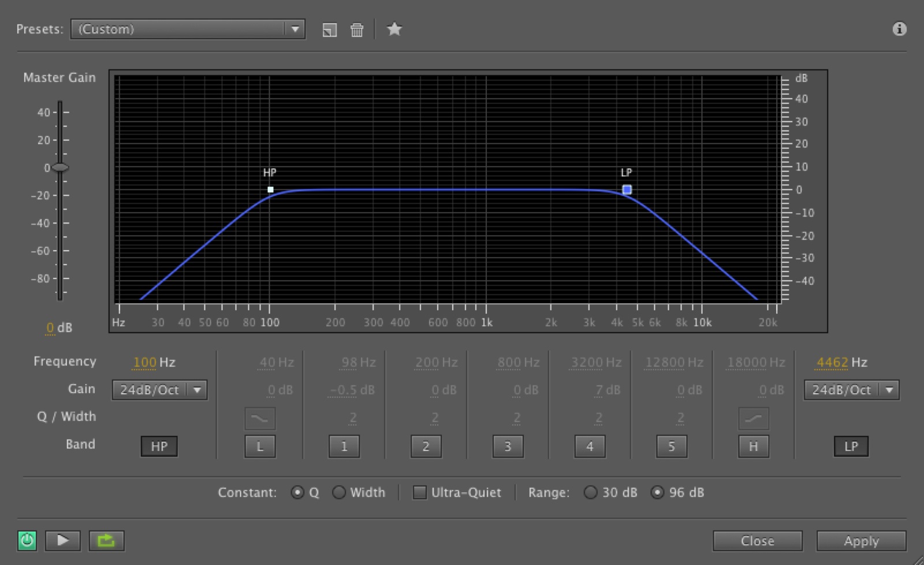Image resolution: width=924 pixels, height=565 pixels.
Task: Select the Width constant radio button
Action: pos(339,492)
